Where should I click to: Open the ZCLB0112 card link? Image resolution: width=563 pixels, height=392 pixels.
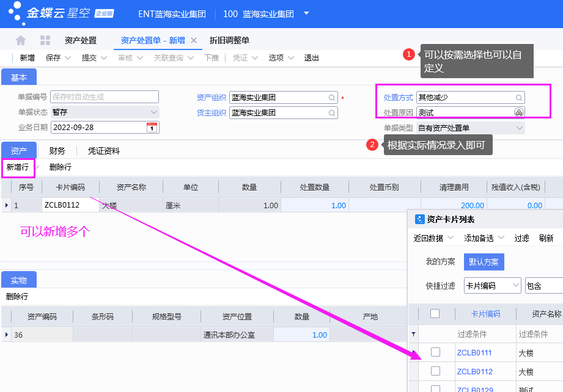click(x=474, y=371)
